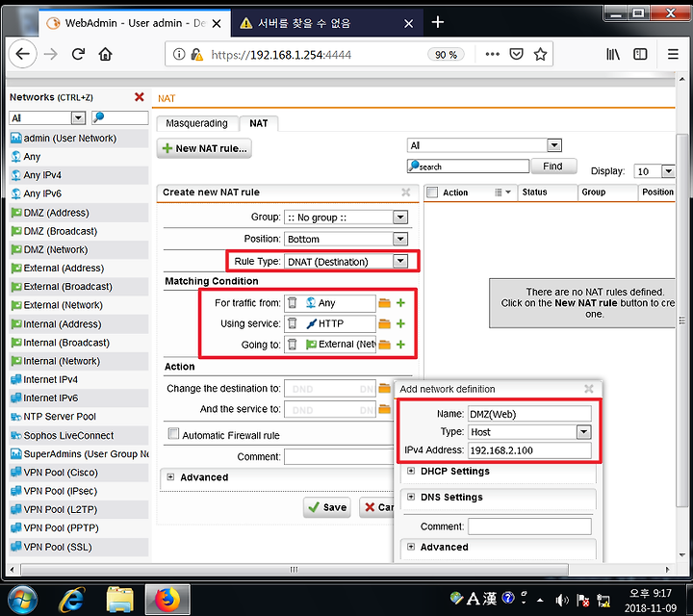Close the Create new NAT rule form
Screen dimensions: 693x616
coord(406,192)
